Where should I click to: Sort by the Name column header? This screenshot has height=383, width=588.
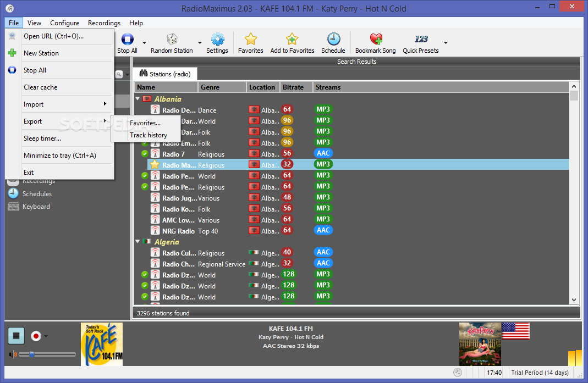[166, 87]
